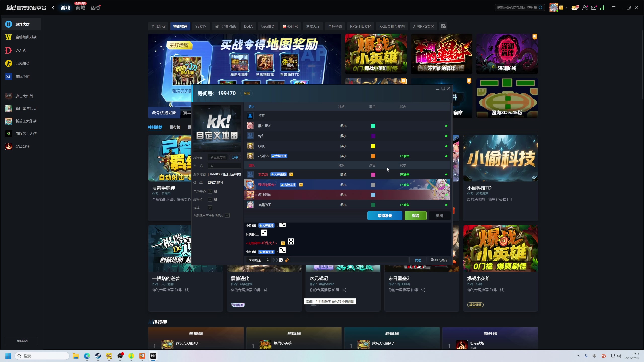Click the search games input field
The width and height of the screenshot is (644, 362).
point(516,8)
